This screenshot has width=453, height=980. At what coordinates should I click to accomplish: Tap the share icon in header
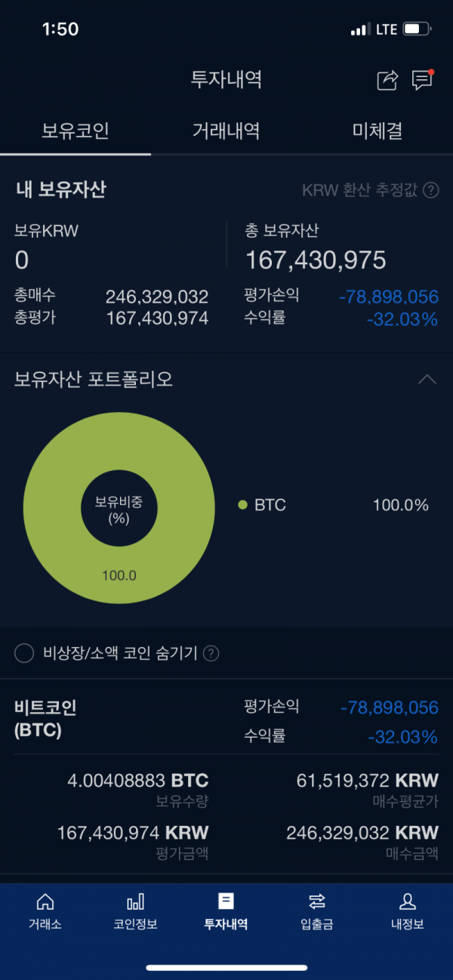coord(387,80)
